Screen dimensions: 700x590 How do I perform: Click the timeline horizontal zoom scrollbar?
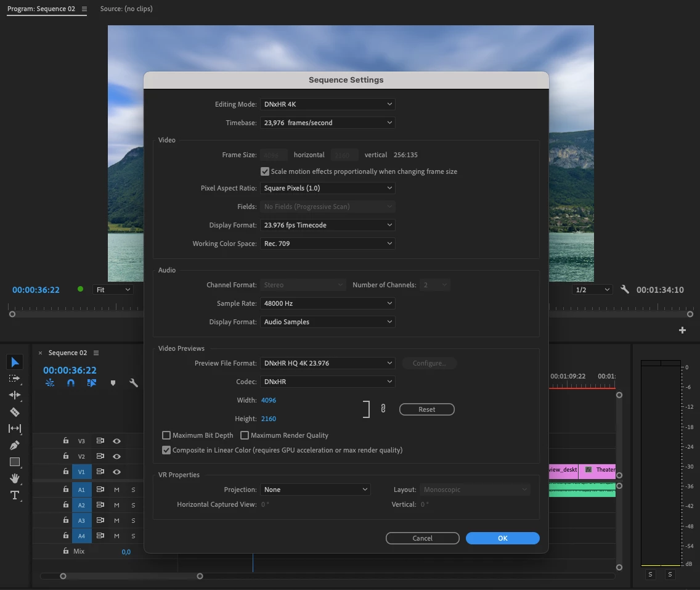point(131,576)
